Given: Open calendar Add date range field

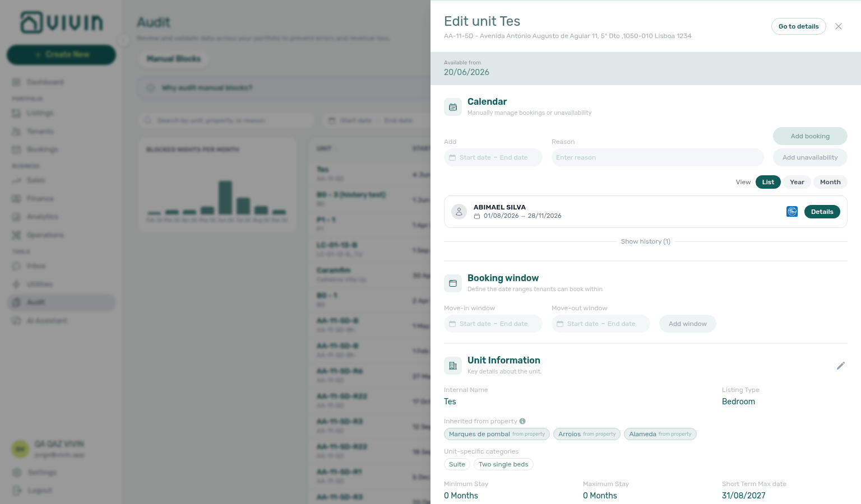Looking at the screenshot, I should (493, 157).
